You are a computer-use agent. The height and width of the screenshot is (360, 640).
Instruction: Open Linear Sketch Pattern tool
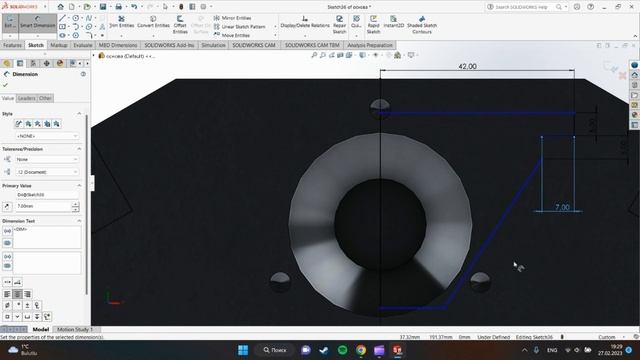point(240,27)
